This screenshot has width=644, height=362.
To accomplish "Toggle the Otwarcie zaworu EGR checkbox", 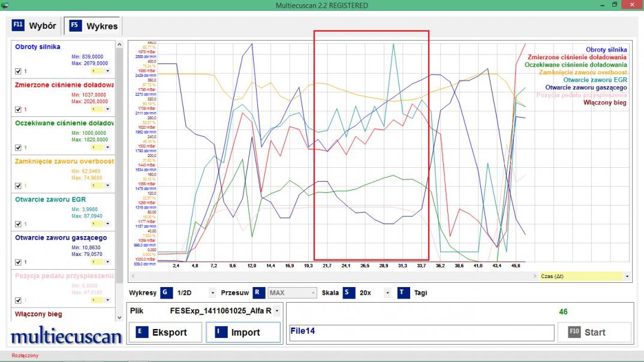I will point(17,224).
